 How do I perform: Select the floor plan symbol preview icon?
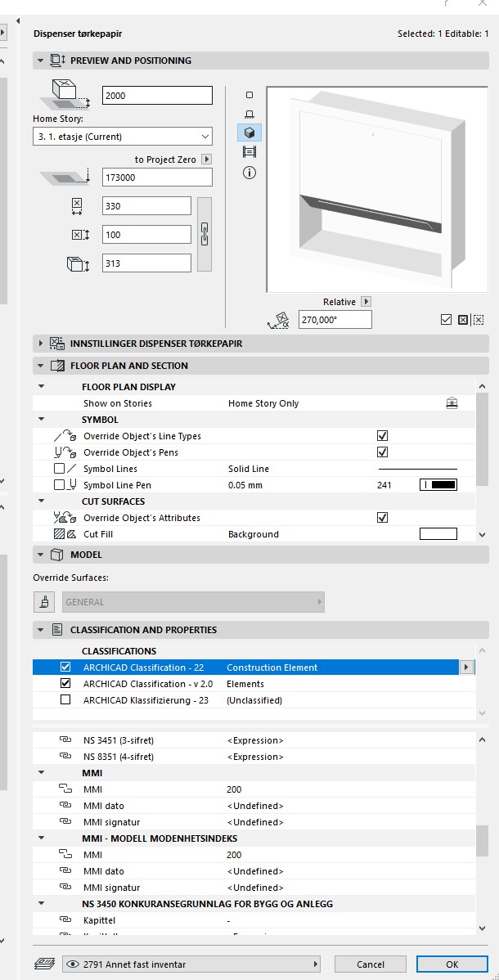pos(249,95)
